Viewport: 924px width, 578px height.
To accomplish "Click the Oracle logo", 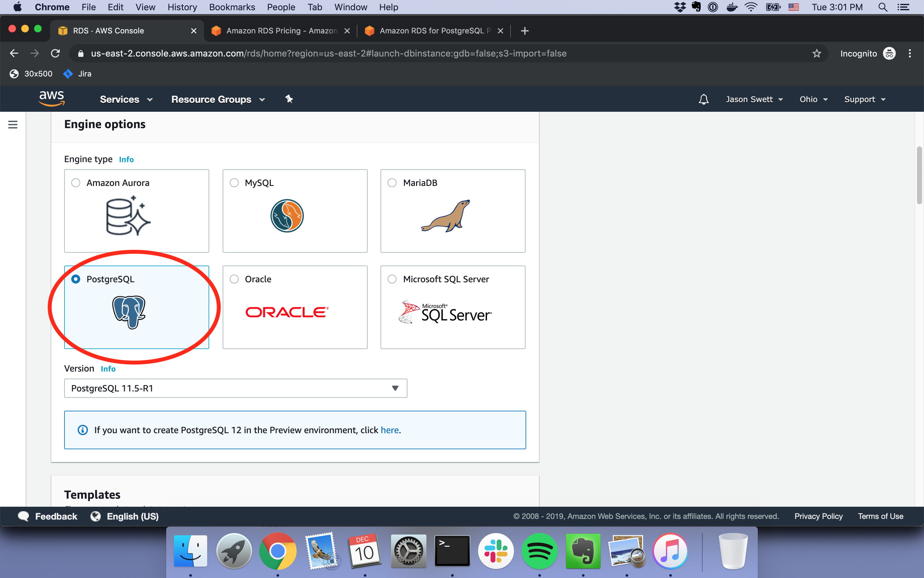I will [287, 312].
